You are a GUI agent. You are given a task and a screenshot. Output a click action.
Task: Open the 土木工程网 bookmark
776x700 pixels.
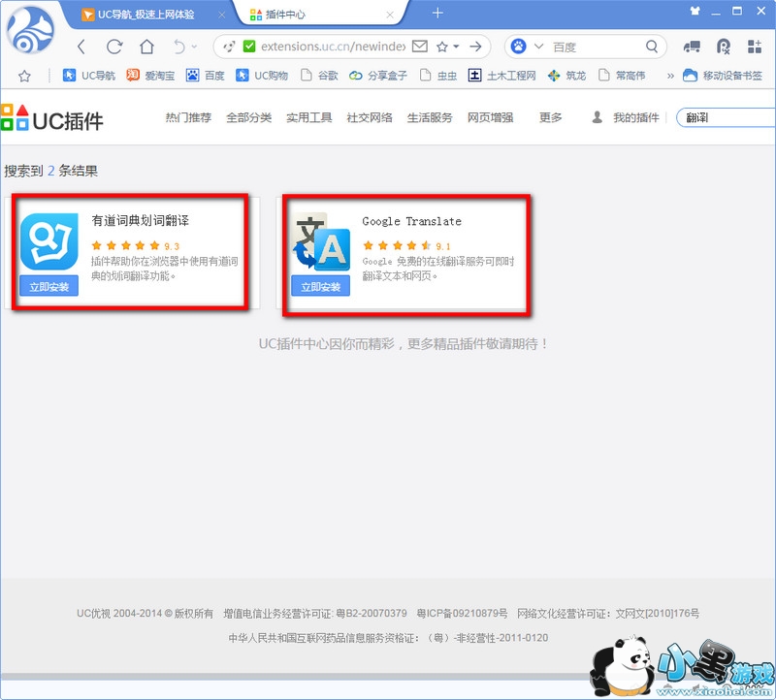pos(502,76)
